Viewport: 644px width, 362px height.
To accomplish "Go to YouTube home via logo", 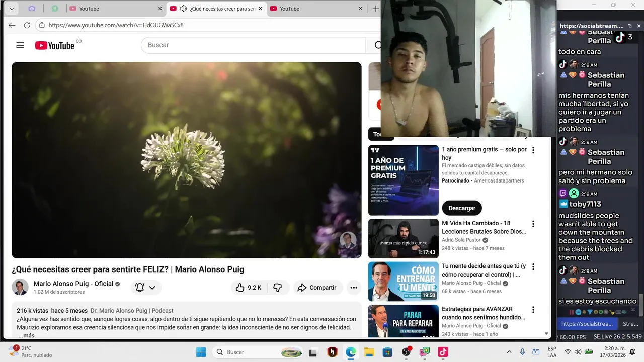I will tap(55, 45).
